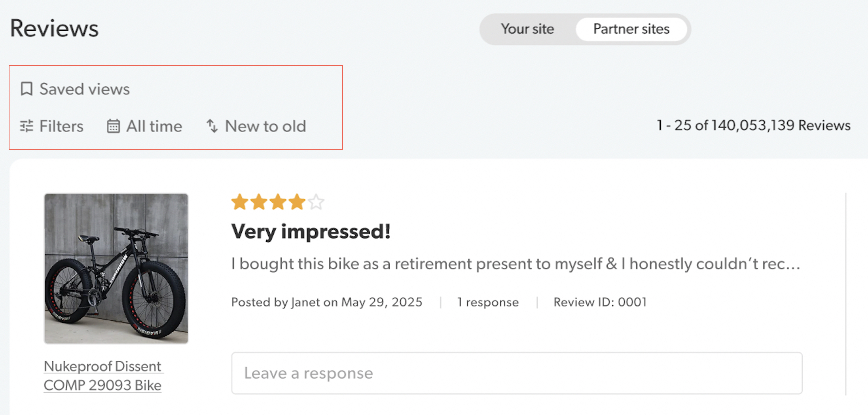This screenshot has width=868, height=415.
Task: Open the Filters panel
Action: [x=52, y=126]
